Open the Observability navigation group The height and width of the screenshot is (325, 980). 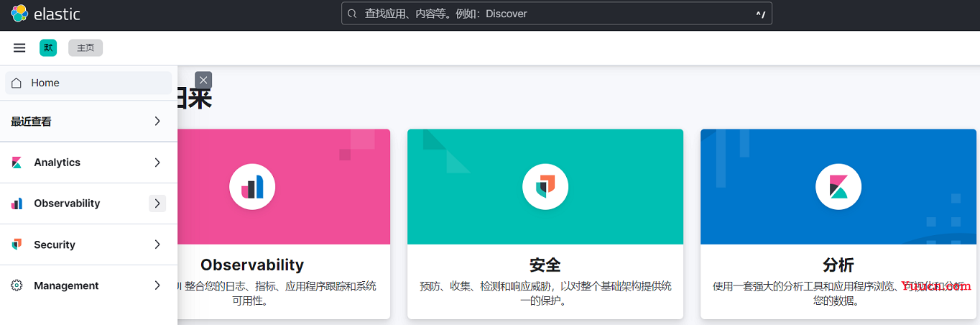click(88, 203)
